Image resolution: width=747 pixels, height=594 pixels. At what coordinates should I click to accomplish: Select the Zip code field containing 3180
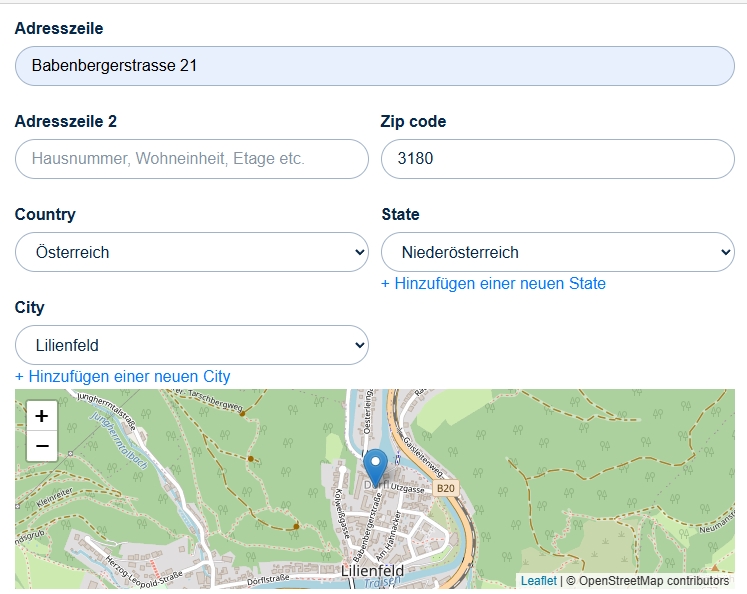point(558,159)
